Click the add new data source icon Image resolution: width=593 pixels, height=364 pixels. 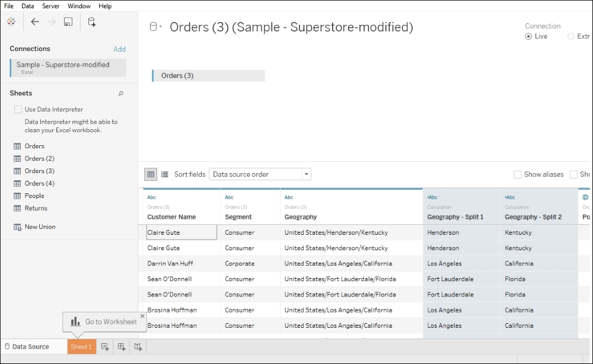click(91, 22)
